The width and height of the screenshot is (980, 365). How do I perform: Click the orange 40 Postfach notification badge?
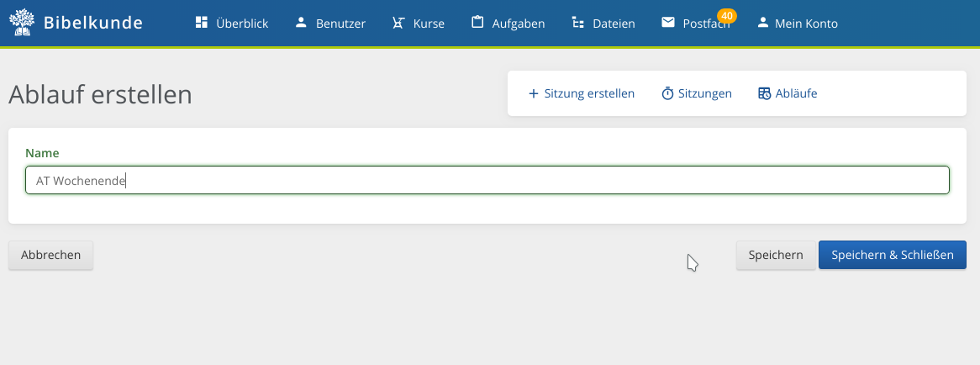tap(727, 15)
